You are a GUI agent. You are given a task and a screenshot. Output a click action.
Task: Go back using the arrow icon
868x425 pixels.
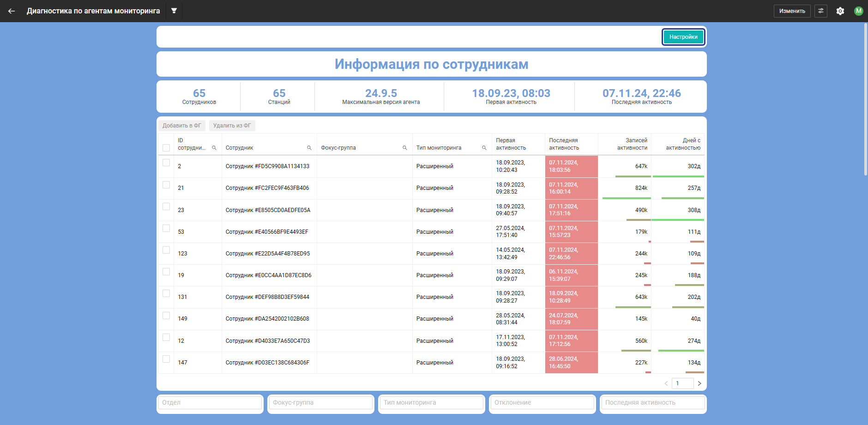(12, 11)
